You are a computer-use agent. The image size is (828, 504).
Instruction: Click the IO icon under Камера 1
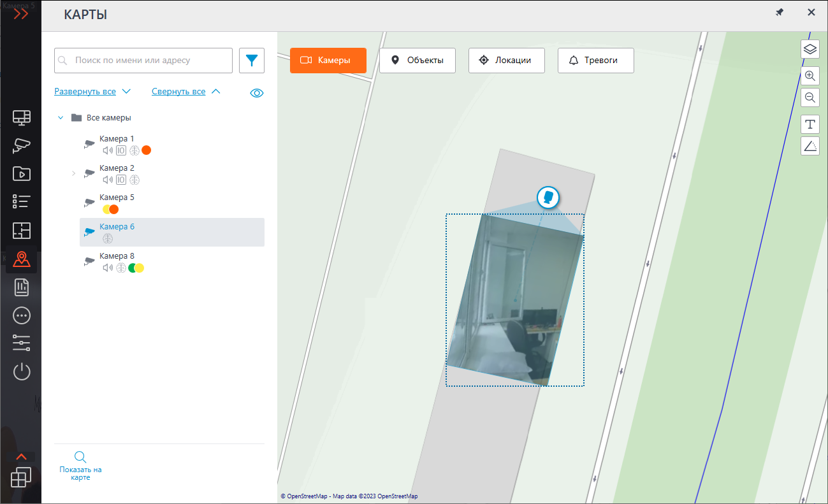tap(121, 150)
